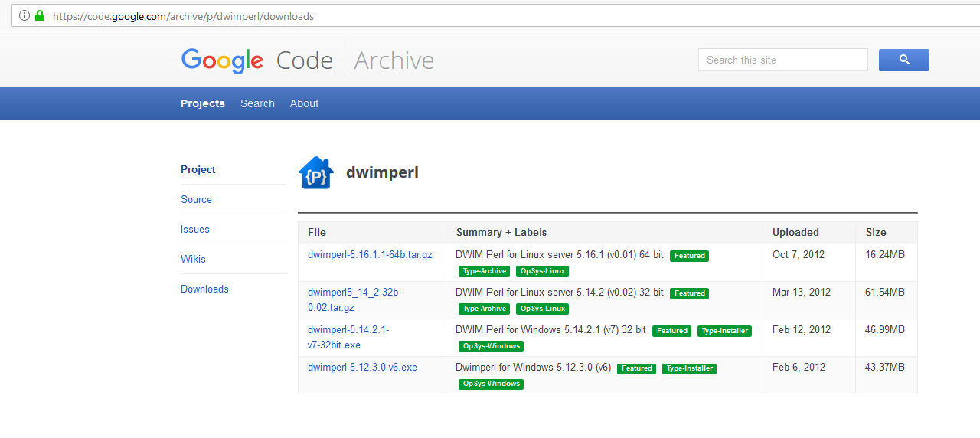Open the Downloads sidebar link
The image size is (980, 438).
204,289
